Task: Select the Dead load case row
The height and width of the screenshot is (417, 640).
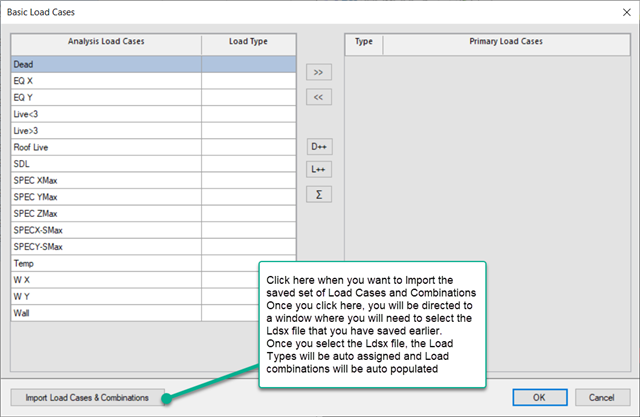Action: tap(153, 64)
